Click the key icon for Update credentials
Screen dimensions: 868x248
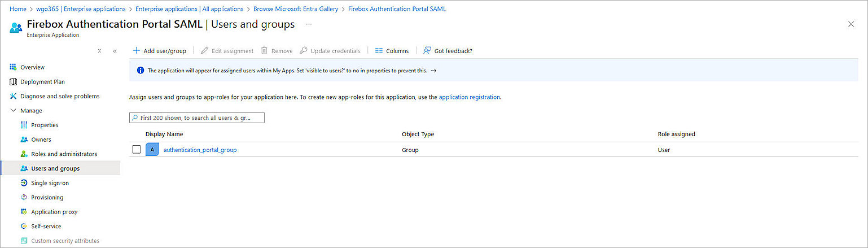pyautogui.click(x=304, y=50)
